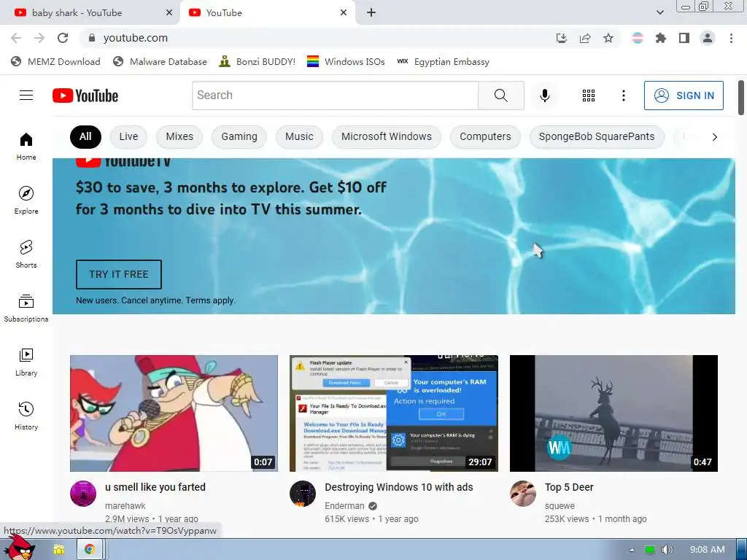This screenshot has width=747, height=560.
Task: Close the active YouTube tab
Action: pos(344,13)
